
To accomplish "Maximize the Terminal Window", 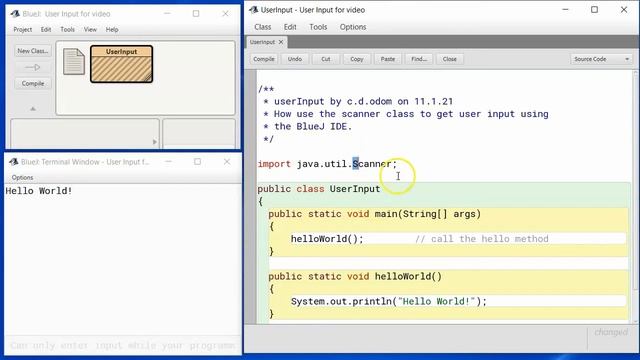I will tap(198, 162).
